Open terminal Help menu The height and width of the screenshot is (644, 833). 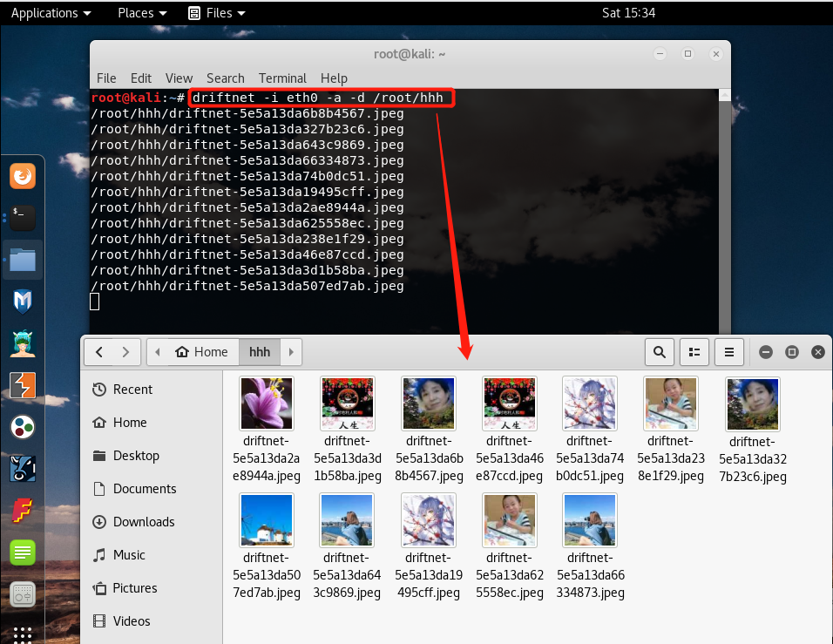point(334,78)
